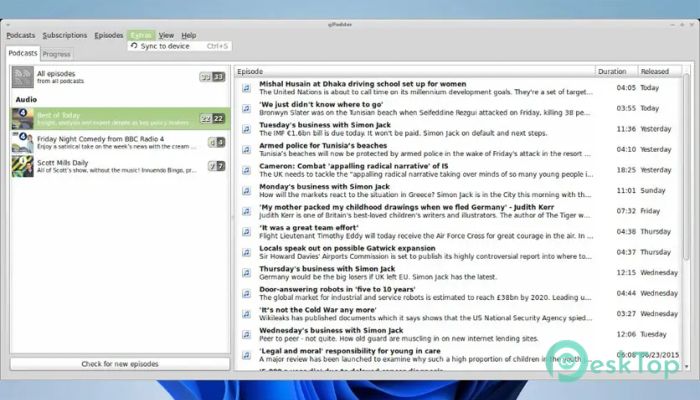Open the Episodes menu
Image resolution: width=700 pixels, height=400 pixels.
click(x=108, y=35)
